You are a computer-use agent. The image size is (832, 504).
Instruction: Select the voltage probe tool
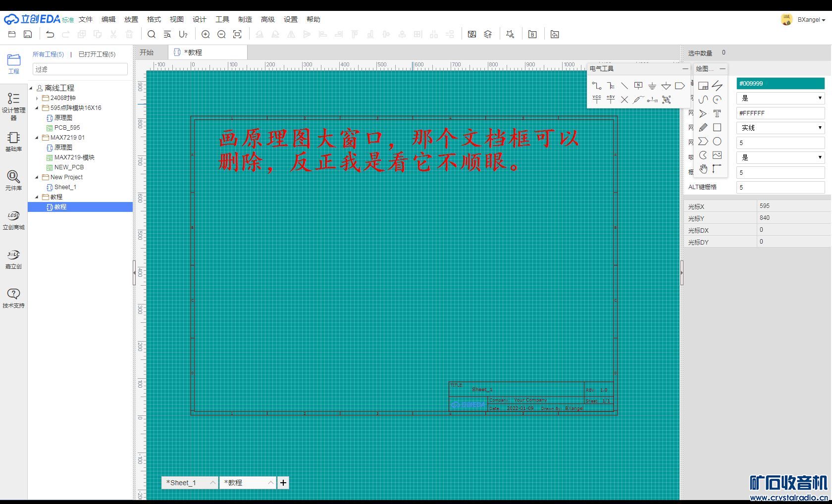(638, 100)
